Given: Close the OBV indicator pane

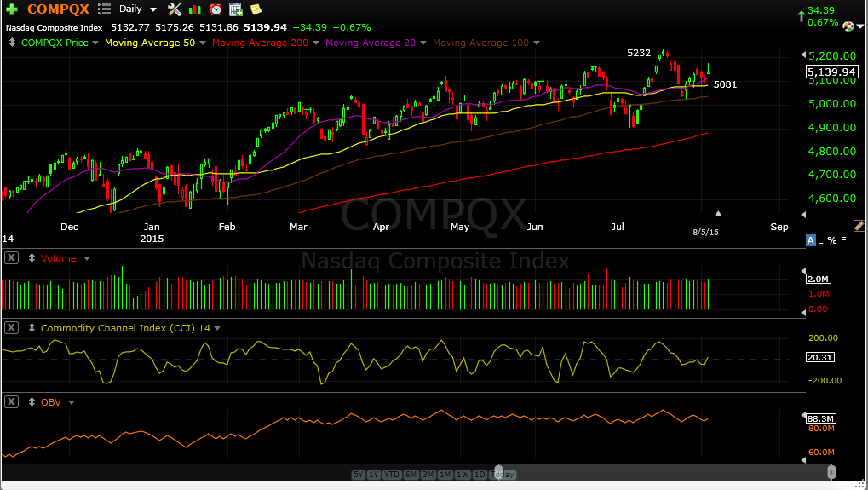Looking at the screenshot, I should (12, 402).
